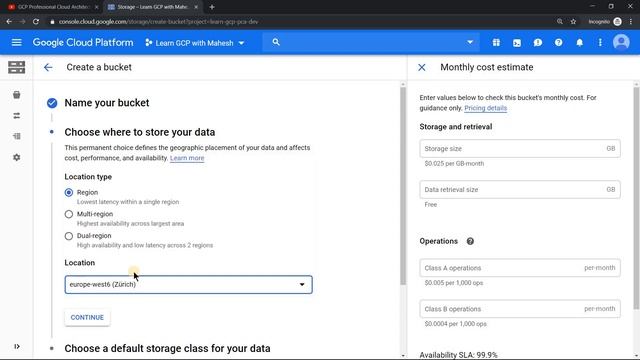Click the address bar URL

158,22
